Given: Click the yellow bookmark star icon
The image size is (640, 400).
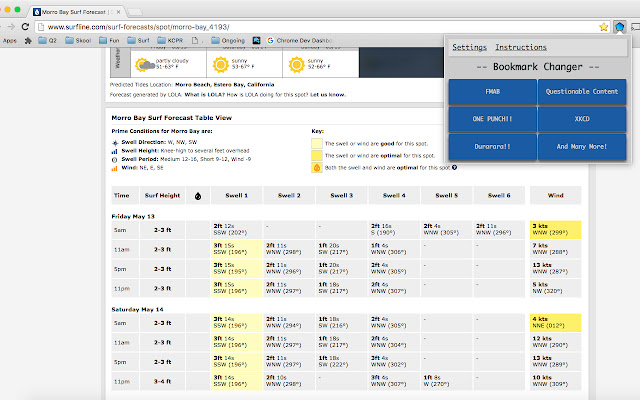Looking at the screenshot, I should [x=603, y=27].
